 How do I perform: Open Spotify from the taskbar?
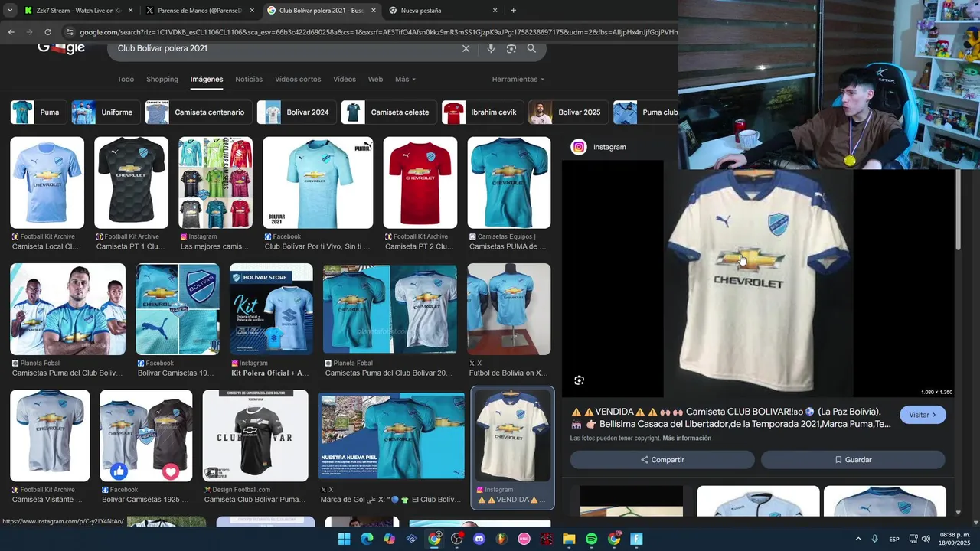591,539
